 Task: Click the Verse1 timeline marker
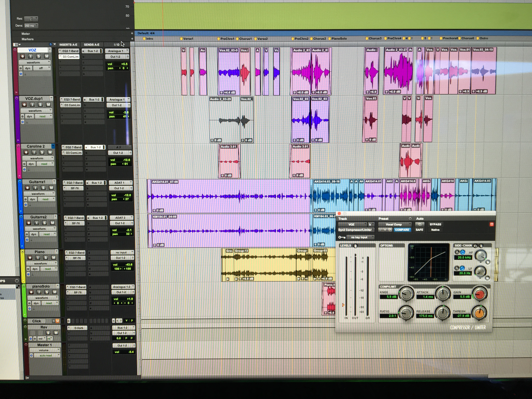(187, 39)
